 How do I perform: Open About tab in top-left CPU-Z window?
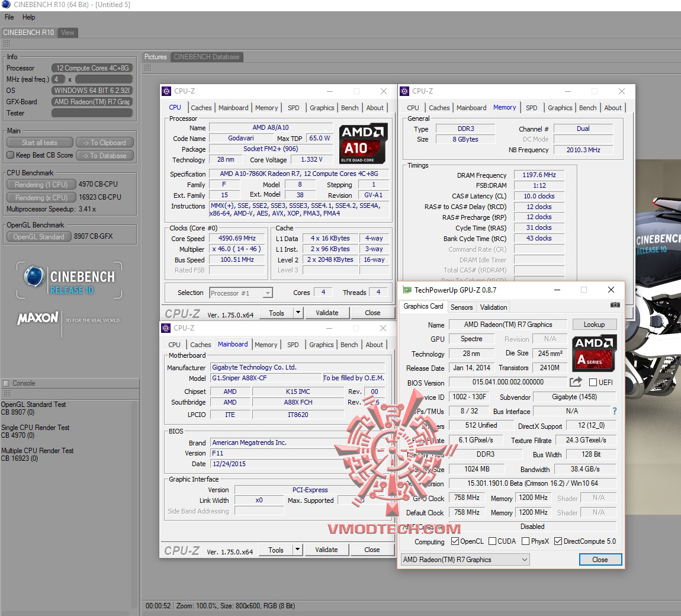(x=375, y=108)
